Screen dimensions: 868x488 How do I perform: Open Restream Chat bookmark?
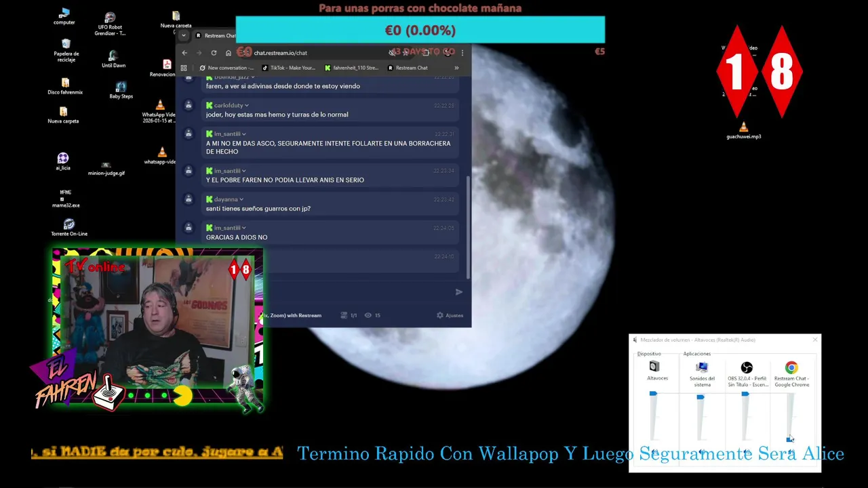pos(408,68)
